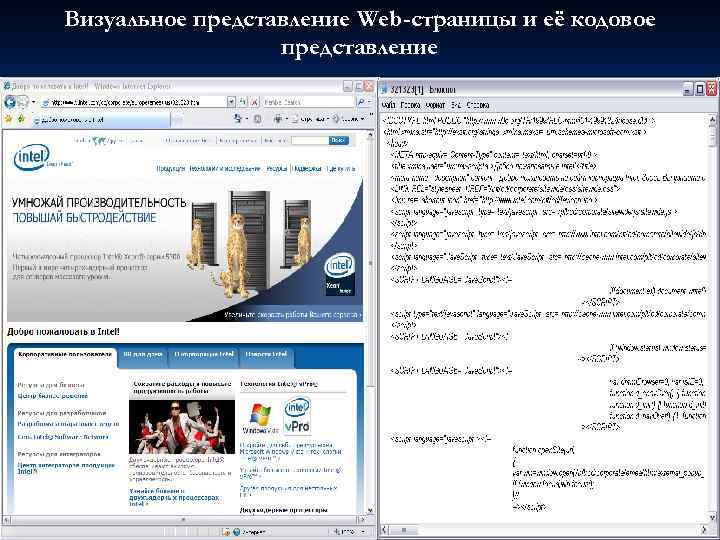
Task: Click the feeds icon in IE toolbar
Action: (x=258, y=119)
